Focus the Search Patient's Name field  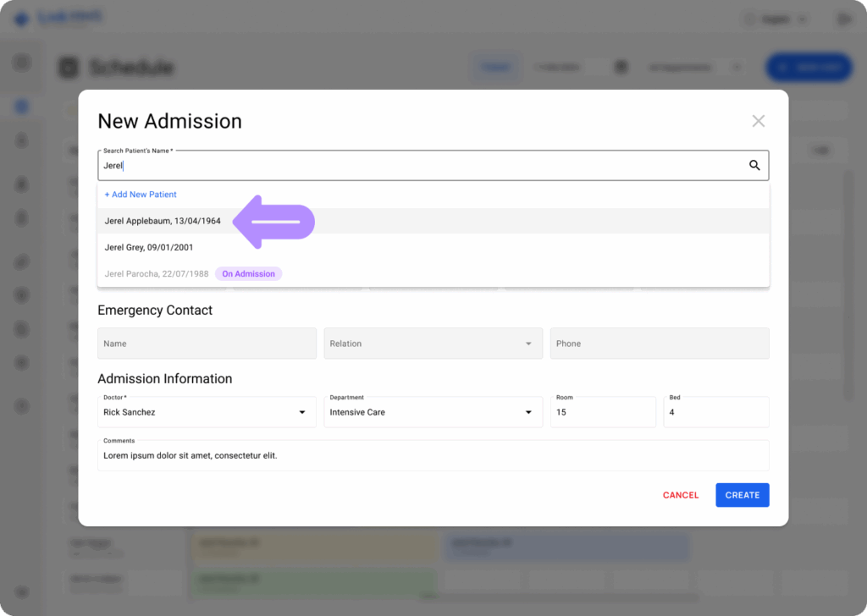pyautogui.click(x=433, y=165)
